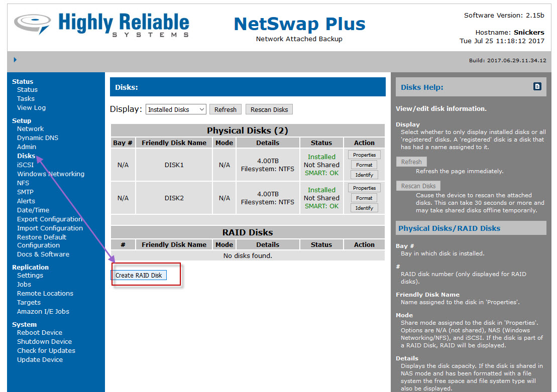Open View Log in sidebar
This screenshot has width=557, height=392.
31,107
